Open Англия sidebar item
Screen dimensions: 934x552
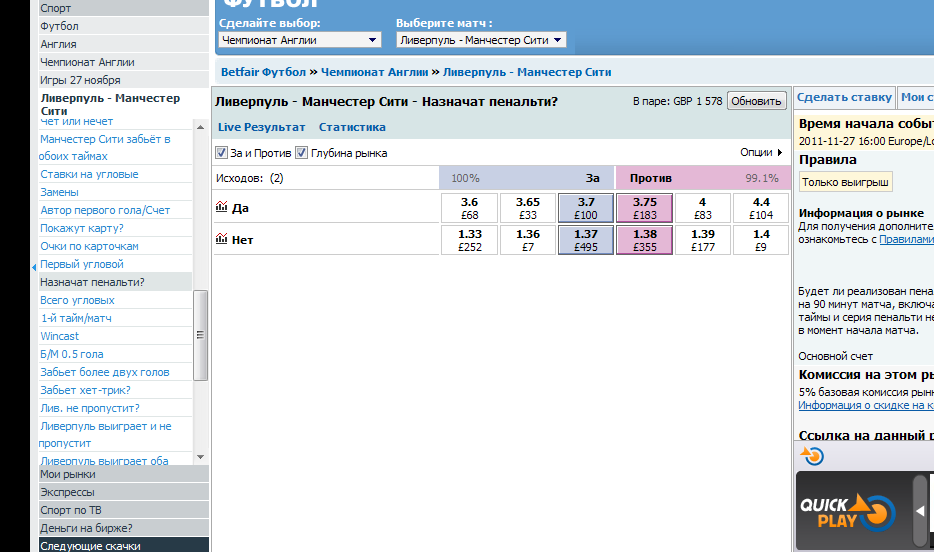pos(124,43)
